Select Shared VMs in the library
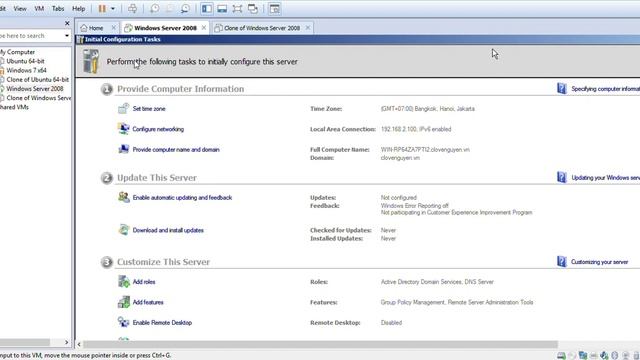The image size is (640, 360). point(14,107)
